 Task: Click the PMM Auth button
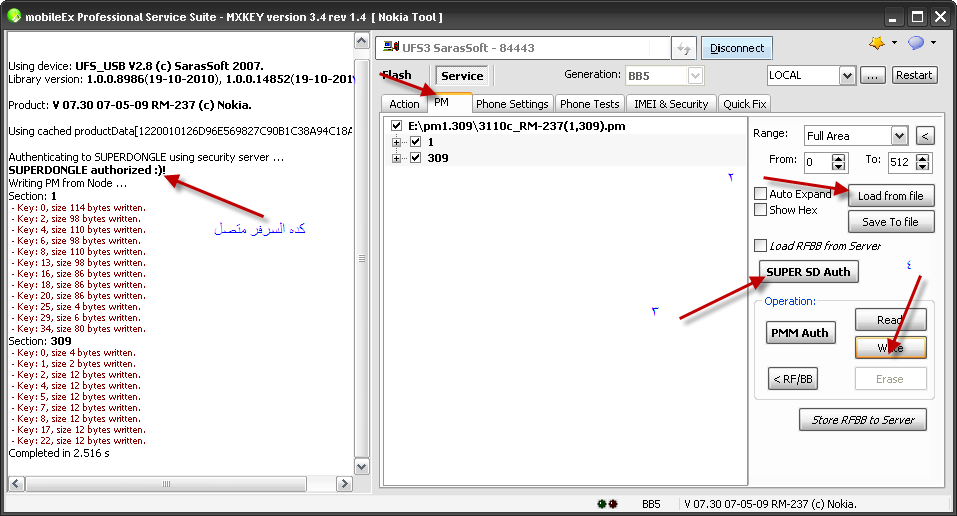point(800,333)
